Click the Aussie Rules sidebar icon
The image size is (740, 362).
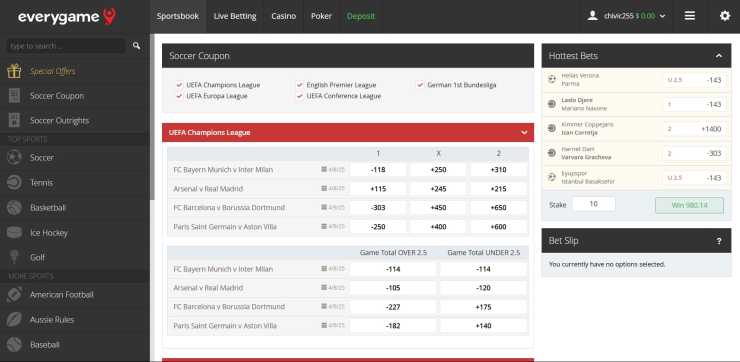pyautogui.click(x=14, y=320)
